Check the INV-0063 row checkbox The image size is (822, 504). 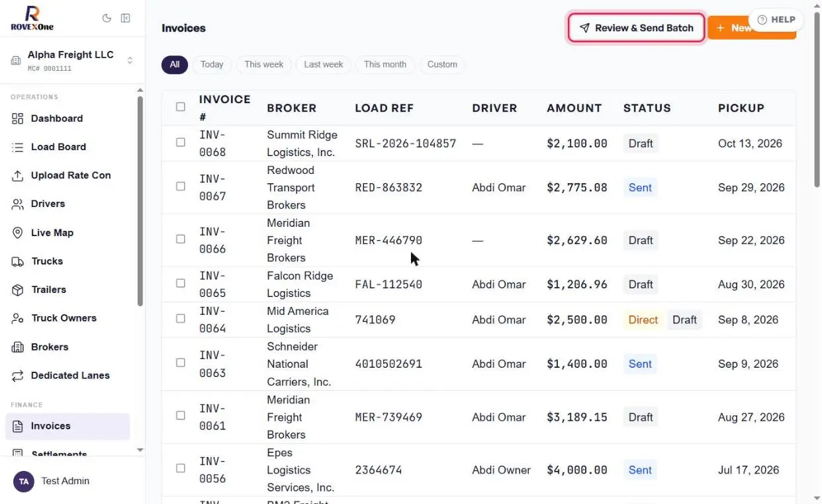pyautogui.click(x=181, y=363)
